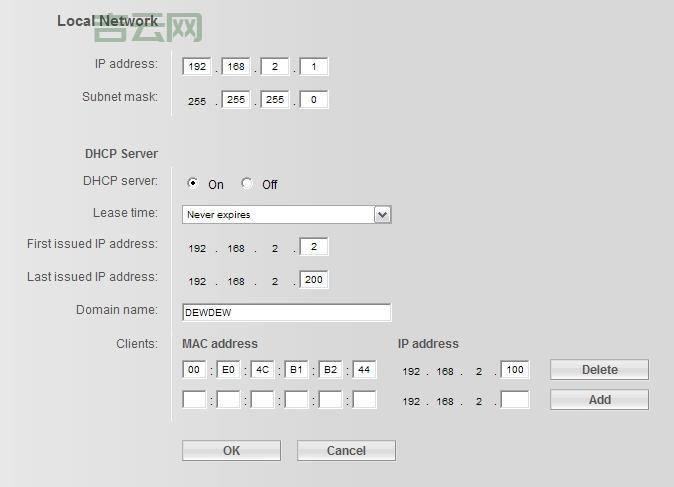674x487 pixels.
Task: Select the DHCP server Off radio button
Action: [x=247, y=183]
